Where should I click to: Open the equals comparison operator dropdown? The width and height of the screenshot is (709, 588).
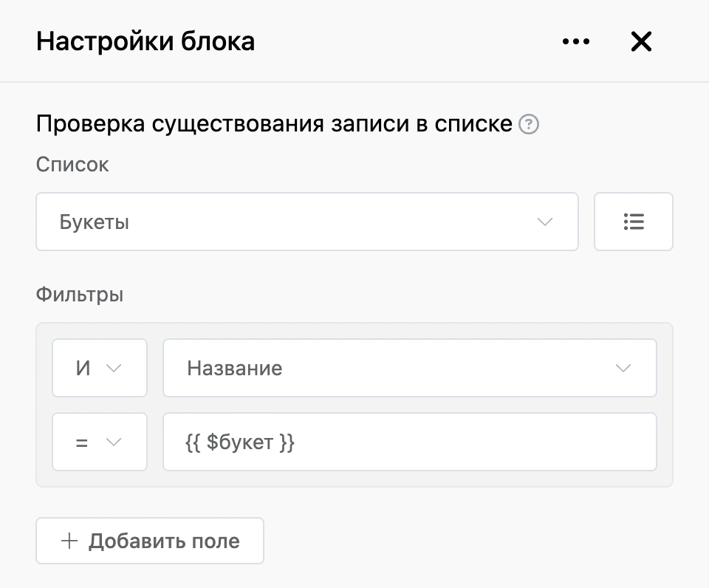coord(100,442)
